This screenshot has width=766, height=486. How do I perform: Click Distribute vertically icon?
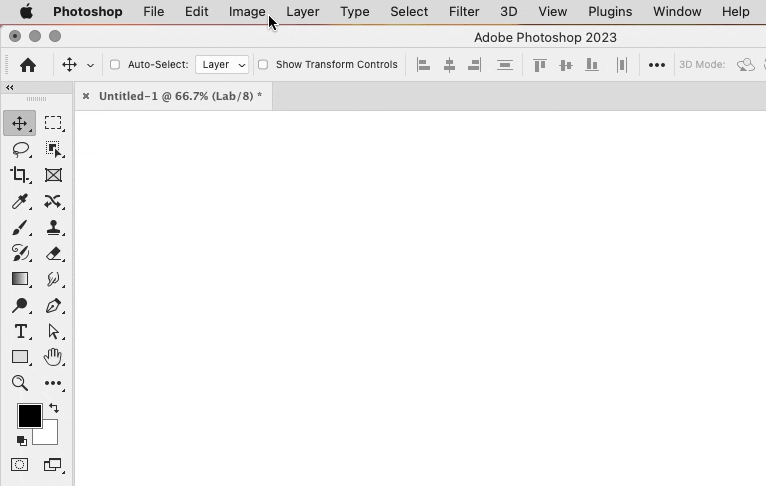(505, 64)
